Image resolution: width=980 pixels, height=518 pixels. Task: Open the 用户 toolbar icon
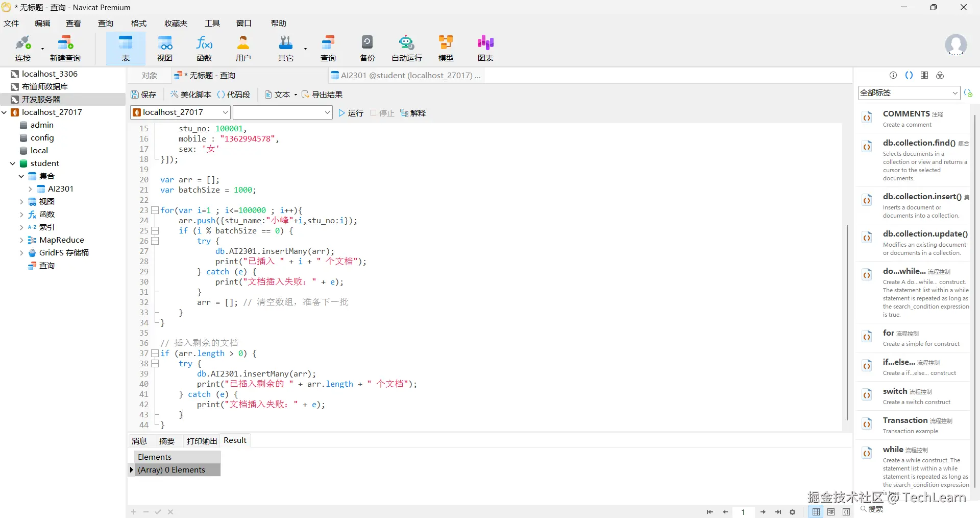[243, 48]
